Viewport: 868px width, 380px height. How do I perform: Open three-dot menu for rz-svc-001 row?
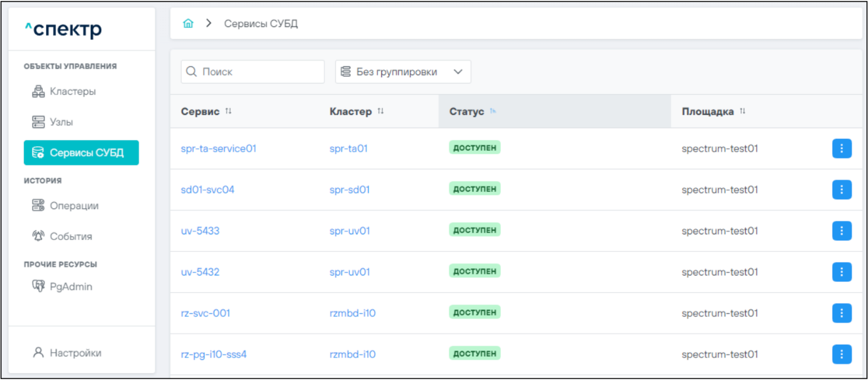841,313
